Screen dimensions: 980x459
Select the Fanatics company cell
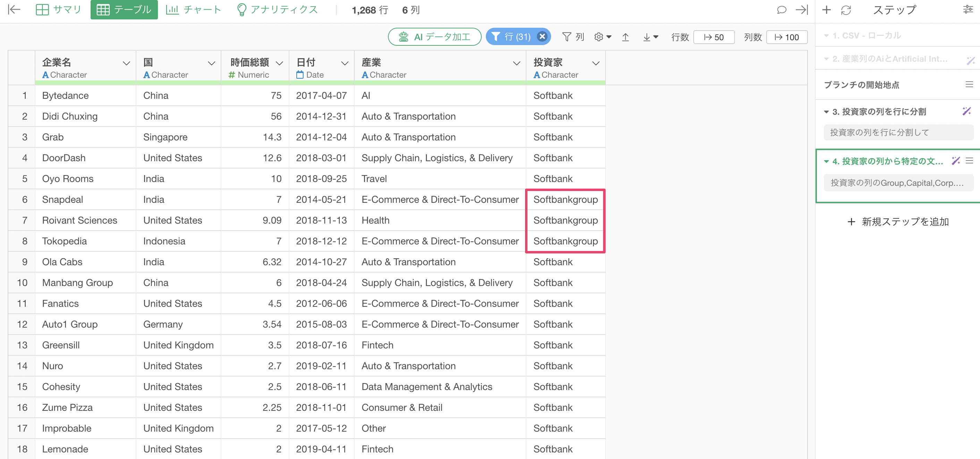click(85, 304)
